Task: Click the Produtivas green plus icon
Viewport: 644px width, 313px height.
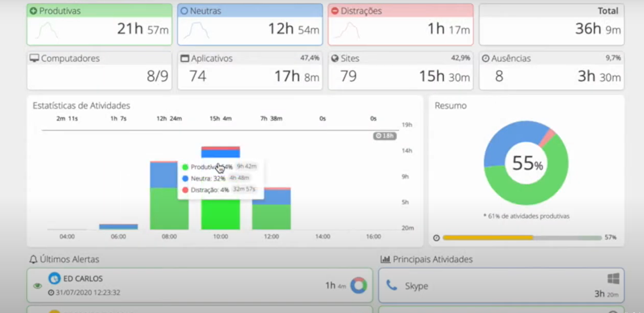Action: 33,11
